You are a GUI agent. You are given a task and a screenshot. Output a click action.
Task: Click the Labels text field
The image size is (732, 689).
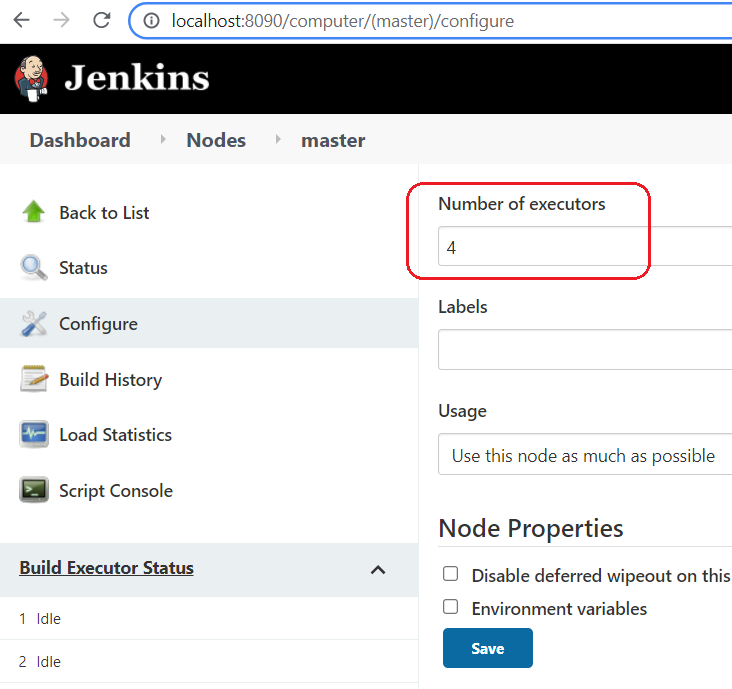pos(585,349)
